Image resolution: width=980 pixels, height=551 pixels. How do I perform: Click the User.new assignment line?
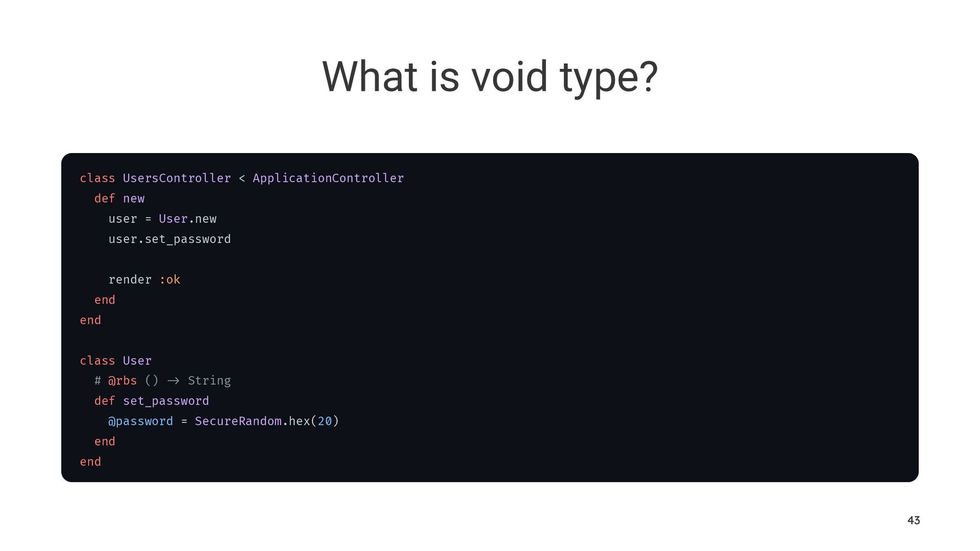tap(162, 219)
